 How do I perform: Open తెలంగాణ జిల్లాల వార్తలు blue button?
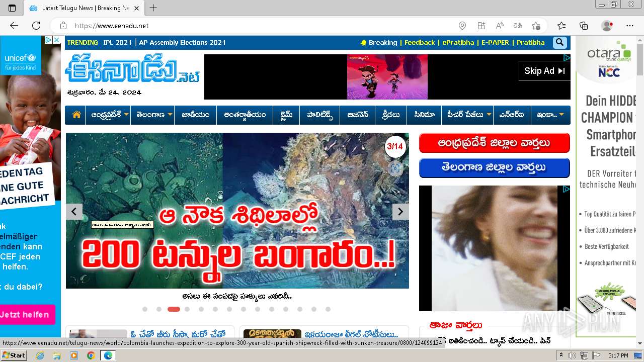coord(495,167)
